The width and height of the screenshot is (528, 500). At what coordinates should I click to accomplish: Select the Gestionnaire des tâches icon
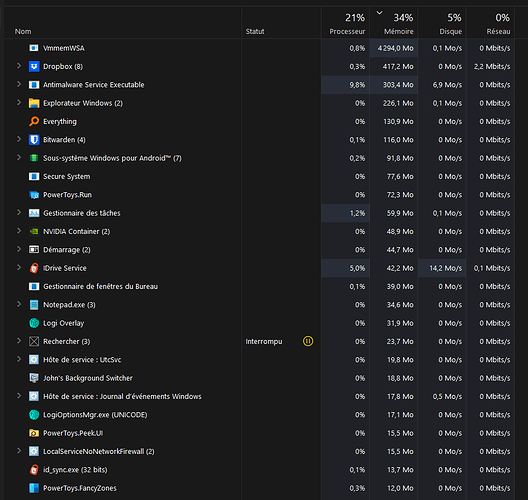click(34, 213)
